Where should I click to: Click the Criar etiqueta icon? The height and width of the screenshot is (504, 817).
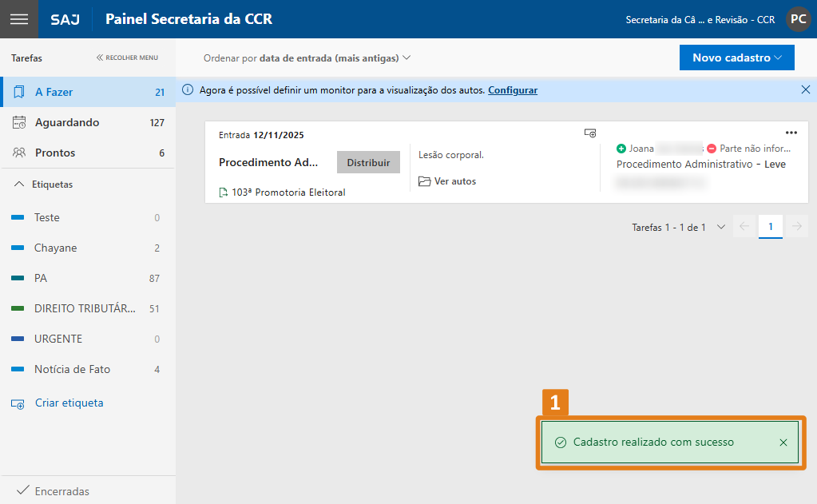pyautogui.click(x=18, y=403)
